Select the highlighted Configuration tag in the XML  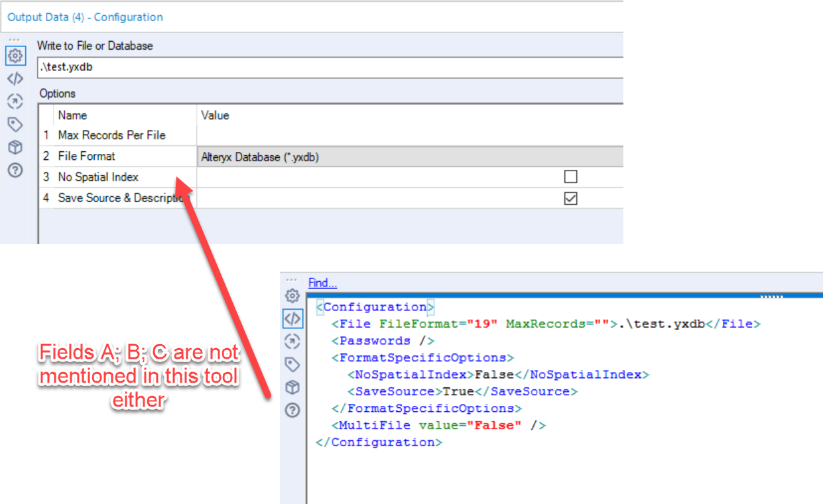pyautogui.click(x=375, y=306)
